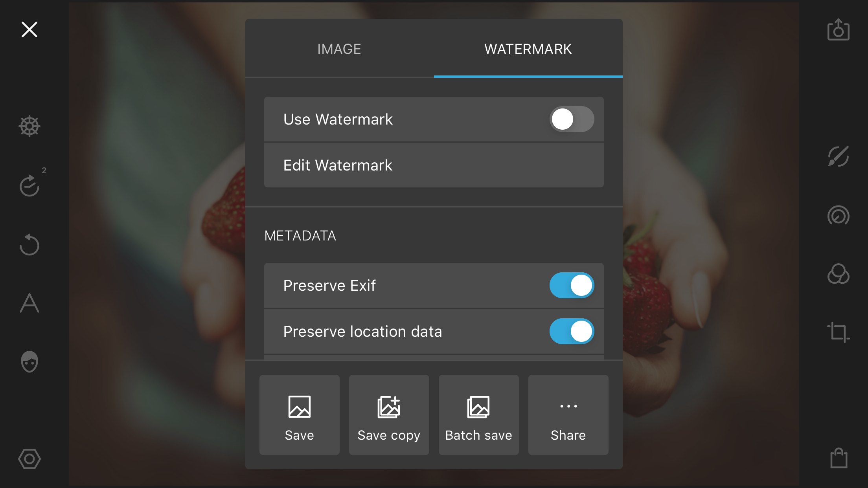Click the Save copy button
This screenshot has width=868, height=488.
click(389, 415)
